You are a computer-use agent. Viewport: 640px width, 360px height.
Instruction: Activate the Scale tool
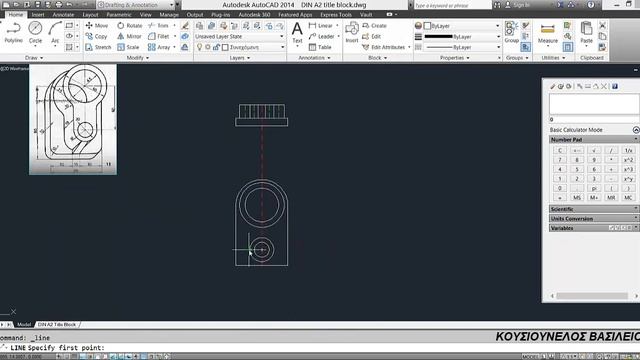click(128, 47)
